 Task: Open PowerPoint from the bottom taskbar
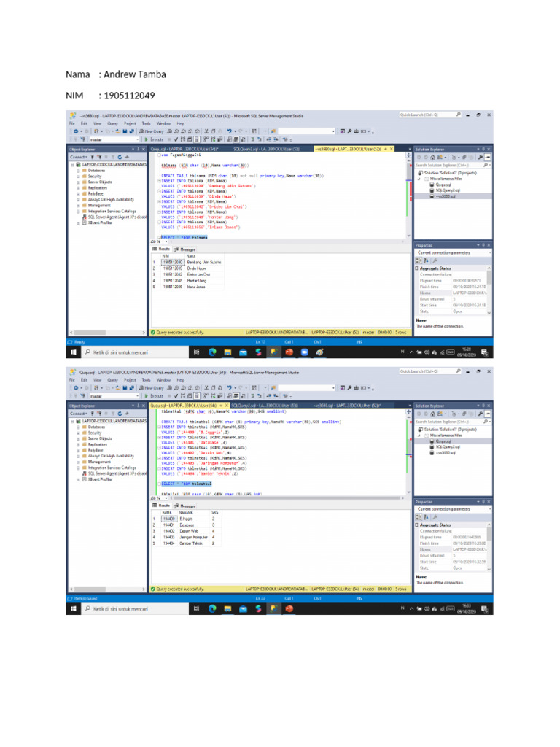(x=289, y=609)
